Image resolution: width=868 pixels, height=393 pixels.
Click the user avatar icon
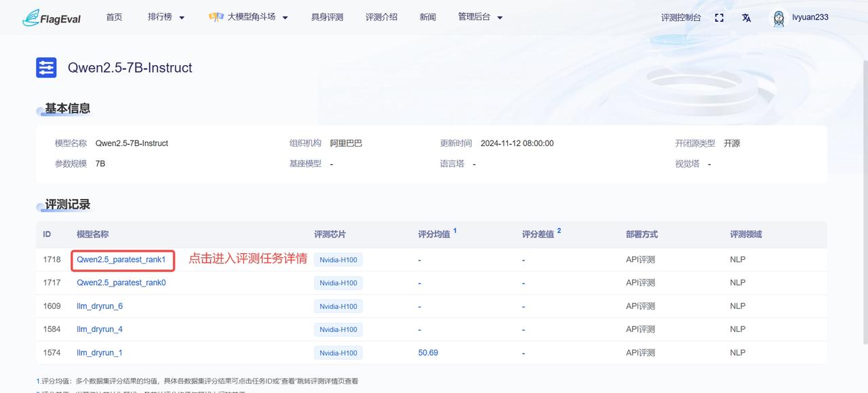point(778,18)
